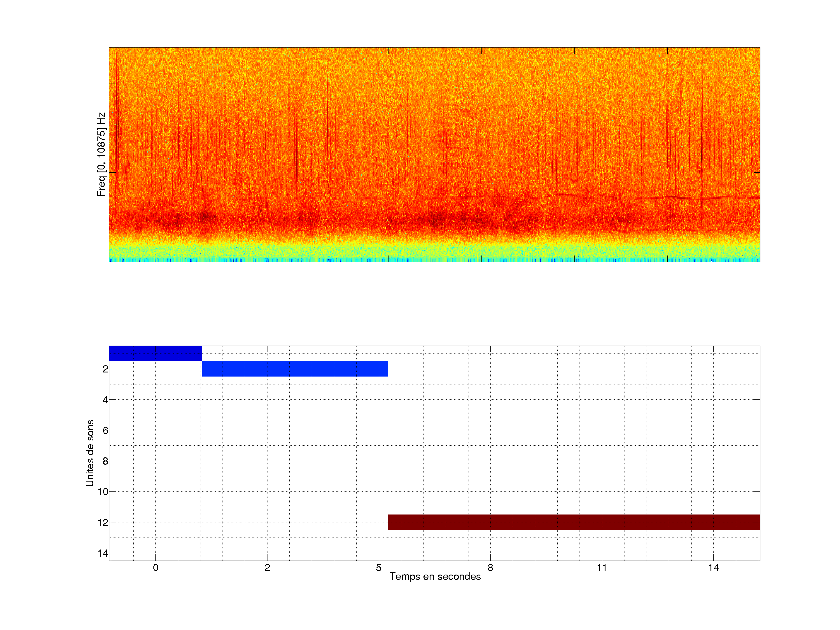Image resolution: width=840 pixels, height=630 pixels.
Task: Click x-axis tick label 8
Action: (490, 568)
